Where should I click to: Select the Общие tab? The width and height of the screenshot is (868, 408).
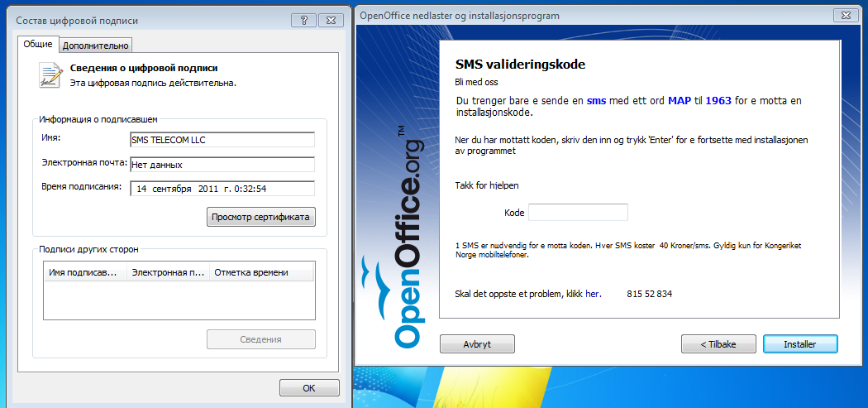38,45
